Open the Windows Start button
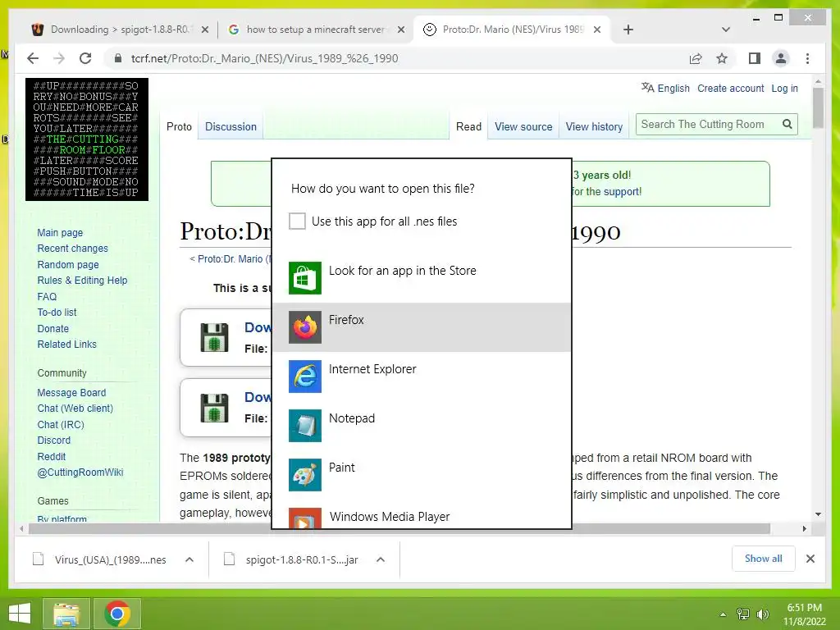840x630 pixels. click(20, 613)
